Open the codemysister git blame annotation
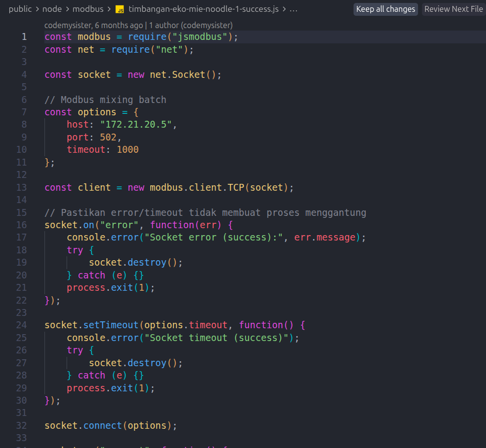The height and width of the screenshot is (448, 486). tap(138, 25)
